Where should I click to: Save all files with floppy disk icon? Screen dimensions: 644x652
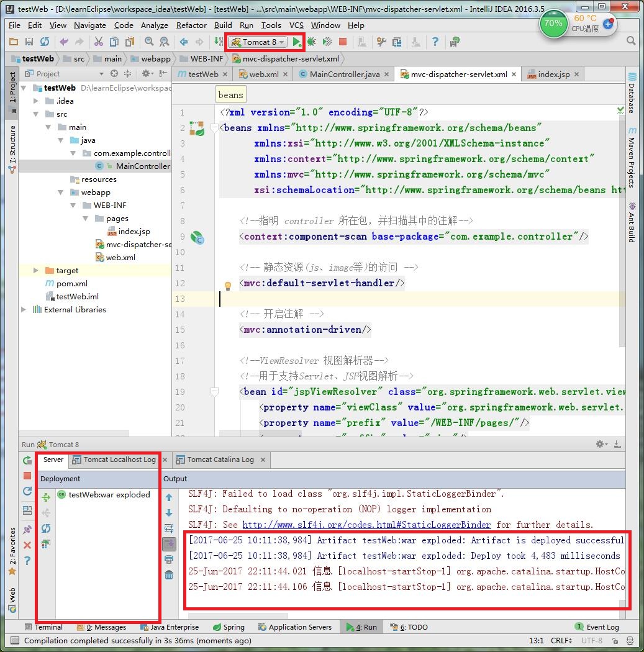[29, 42]
